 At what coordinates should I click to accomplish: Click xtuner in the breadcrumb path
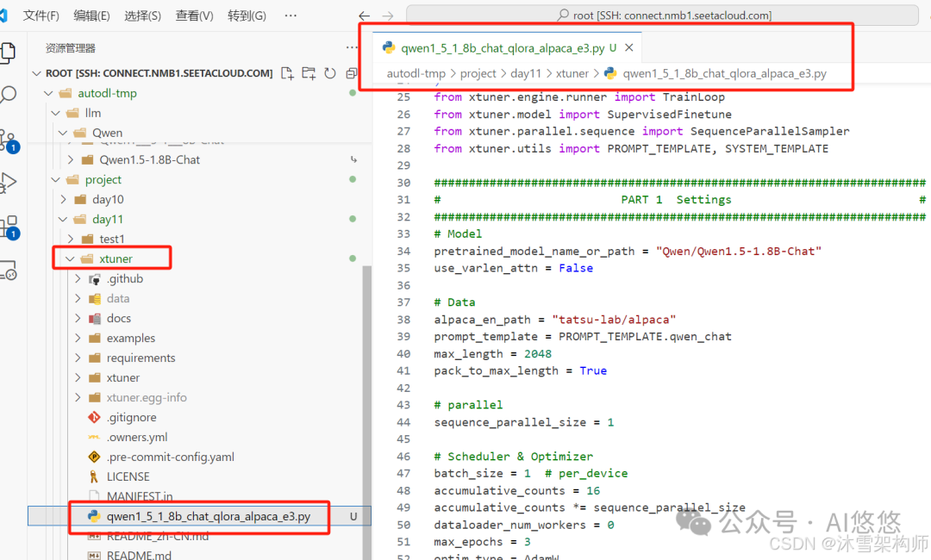[572, 74]
